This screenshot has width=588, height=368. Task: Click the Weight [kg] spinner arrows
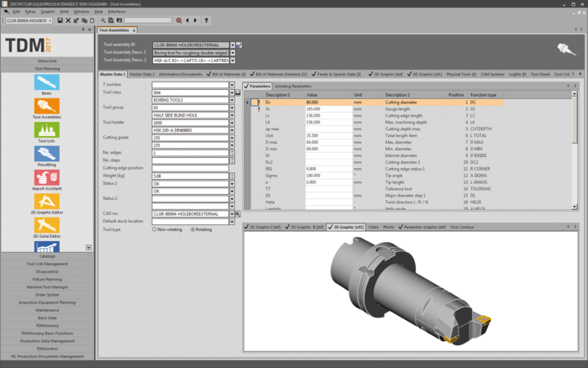tap(232, 176)
